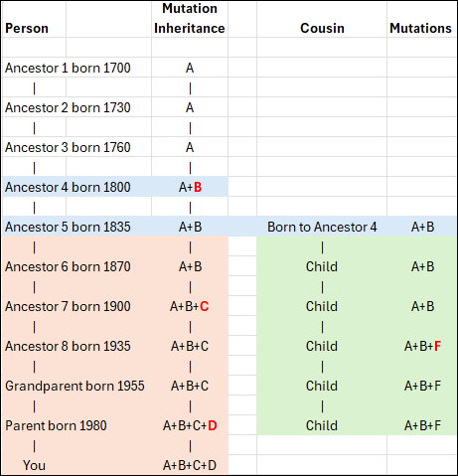Select the Ancestor 8 born 1935 cell

point(76,346)
